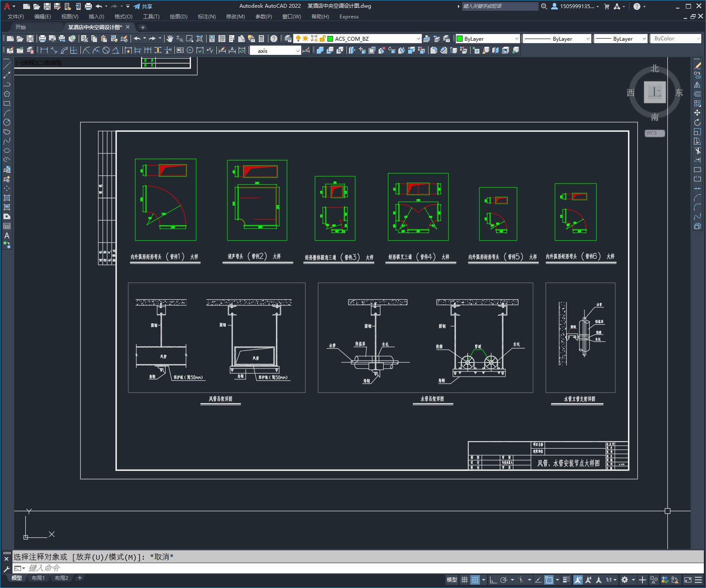Select the Pan hand tool in toolbar
Image resolution: width=706 pixels, height=588 pixels.
coord(170,39)
